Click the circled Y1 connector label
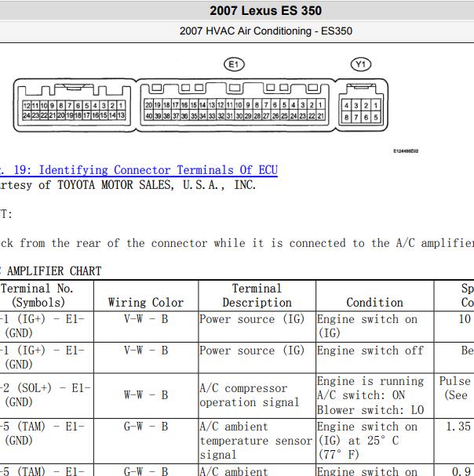The image size is (474, 476). [x=361, y=64]
